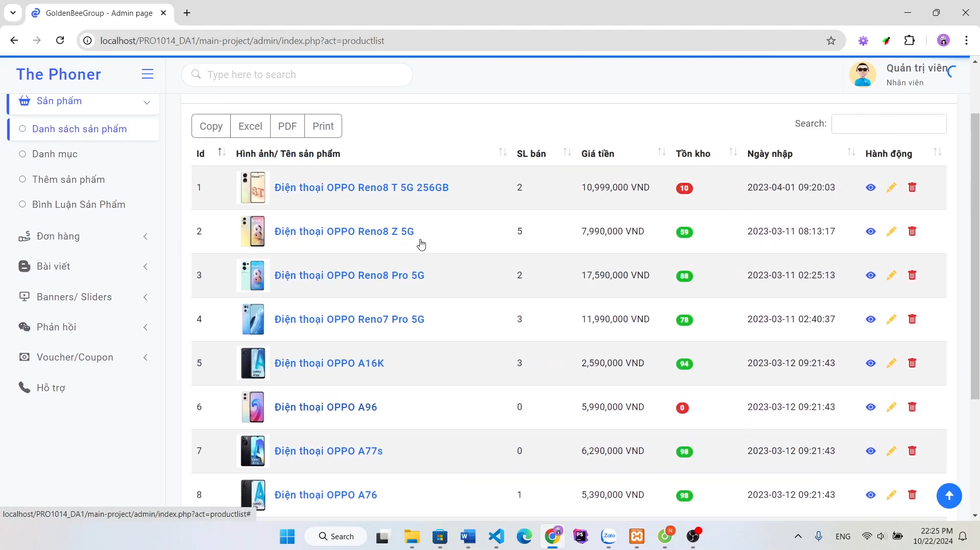The image size is (980, 550).
Task: Toggle the sidebar hamburger menu icon
Action: (x=148, y=74)
